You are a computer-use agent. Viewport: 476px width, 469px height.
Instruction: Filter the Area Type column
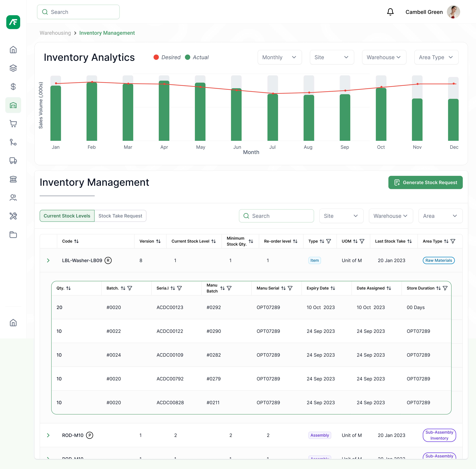(x=453, y=241)
